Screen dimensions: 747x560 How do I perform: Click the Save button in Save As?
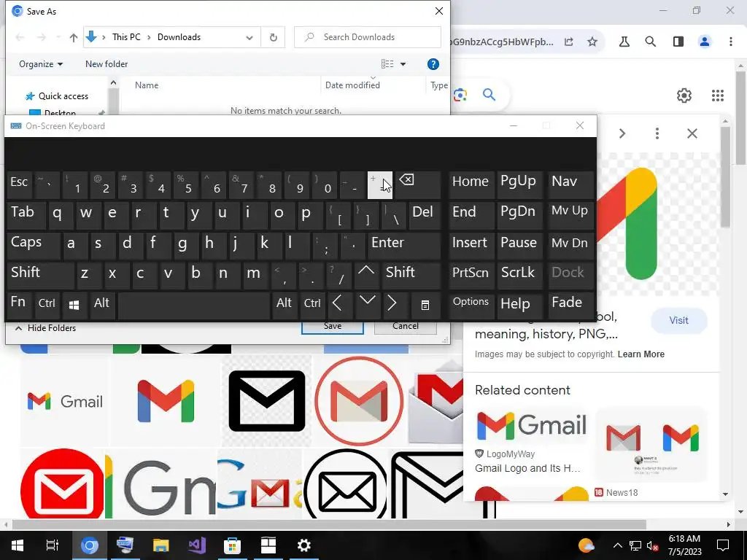click(333, 327)
